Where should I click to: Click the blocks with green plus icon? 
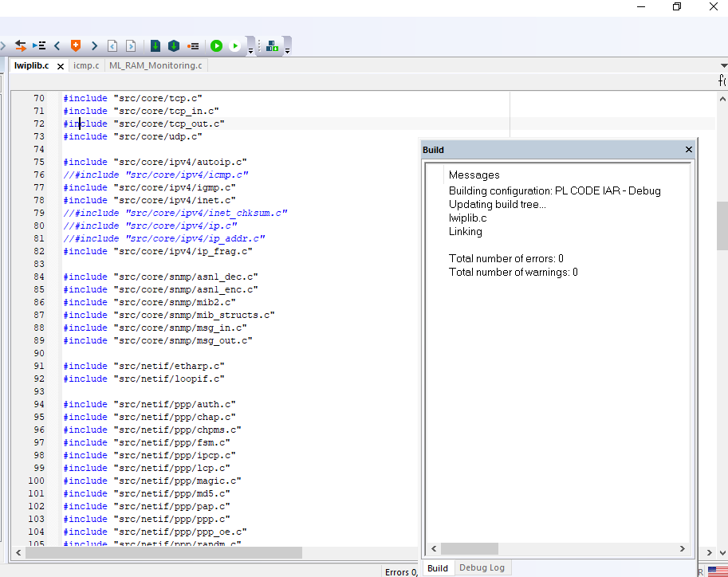(x=273, y=46)
